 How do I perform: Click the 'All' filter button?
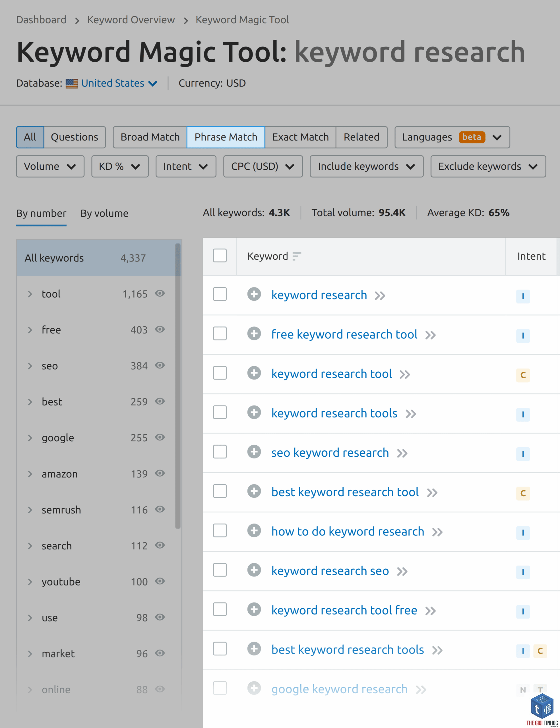tap(30, 137)
